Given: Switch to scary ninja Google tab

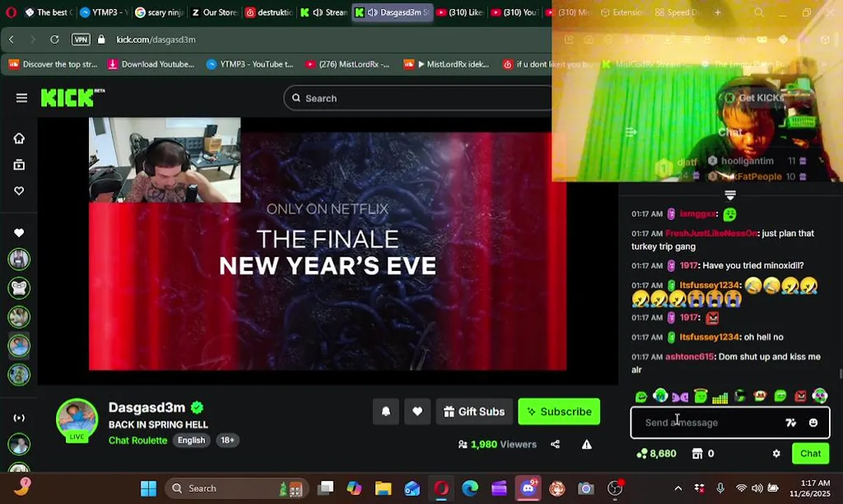Looking at the screenshot, I should click(158, 13).
